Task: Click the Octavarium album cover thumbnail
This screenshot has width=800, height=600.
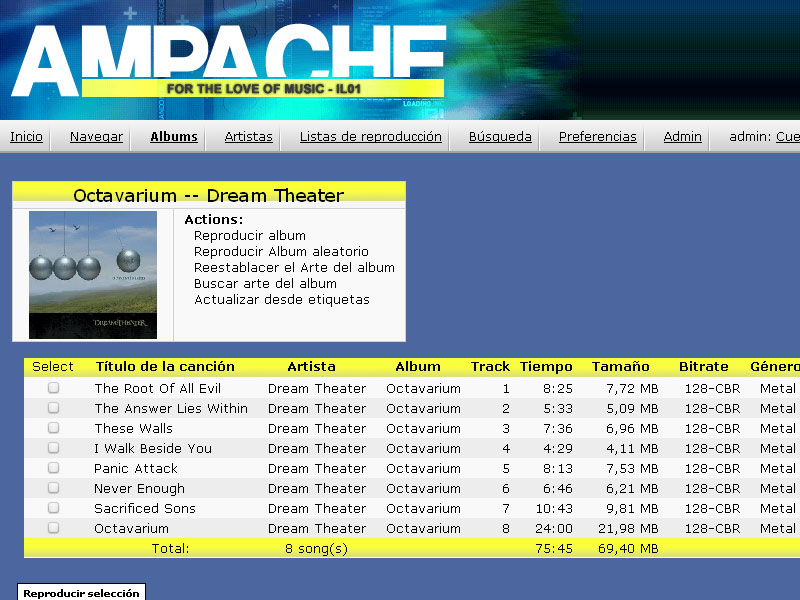Action: click(x=93, y=275)
